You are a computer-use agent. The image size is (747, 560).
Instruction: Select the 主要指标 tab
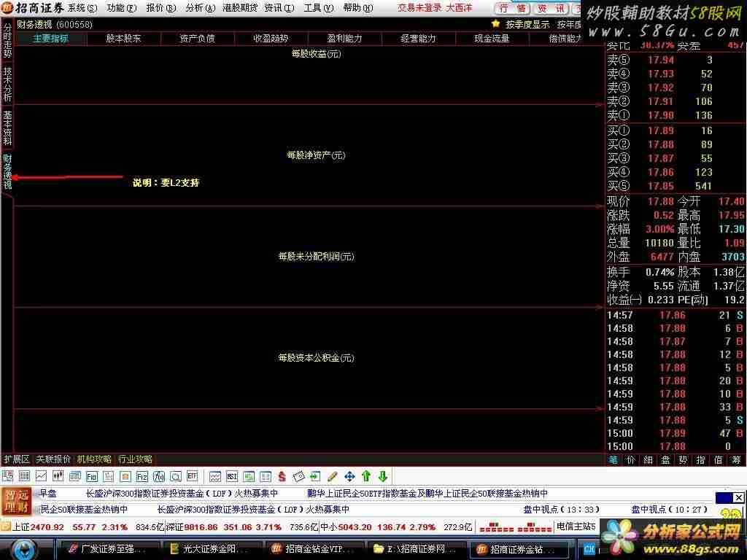coord(50,39)
